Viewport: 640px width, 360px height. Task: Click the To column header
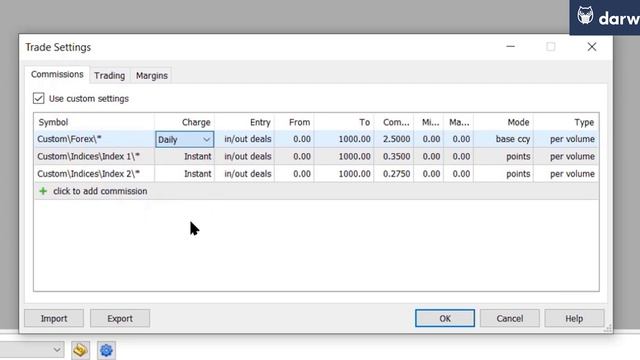point(344,122)
